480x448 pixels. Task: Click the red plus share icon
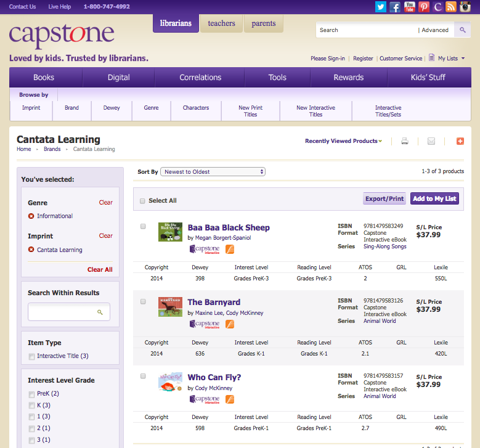pos(460,141)
